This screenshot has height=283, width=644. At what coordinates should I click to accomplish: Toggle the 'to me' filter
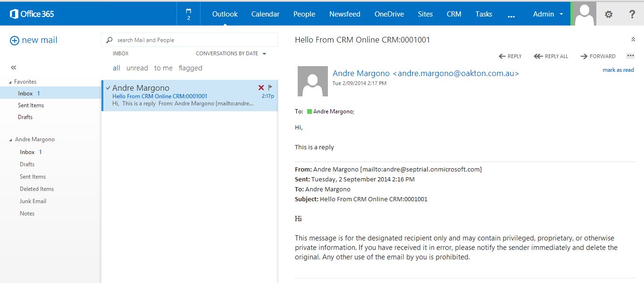tap(163, 68)
